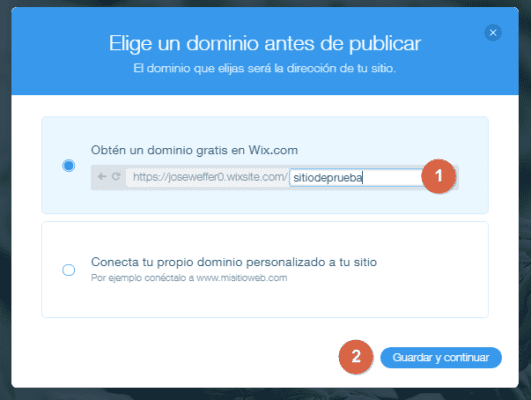Click the heading 'Elige un dominio antes de publicar'

pyautogui.click(x=265, y=44)
